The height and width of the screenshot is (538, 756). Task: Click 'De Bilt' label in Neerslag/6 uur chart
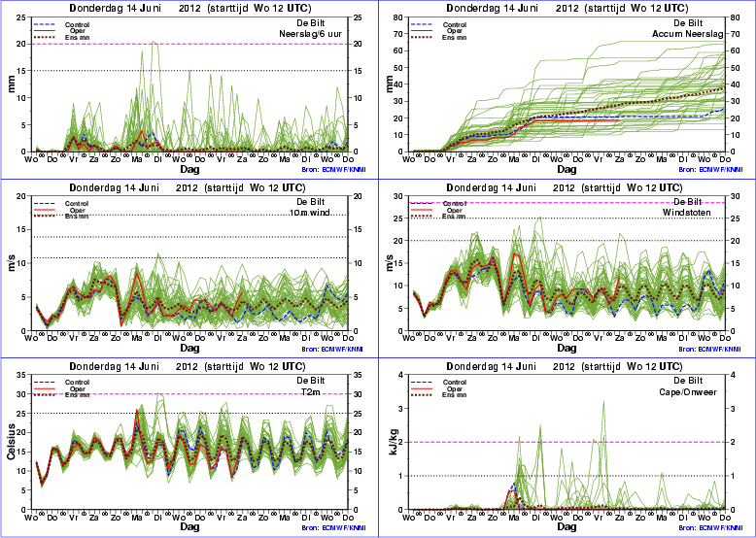(311, 23)
